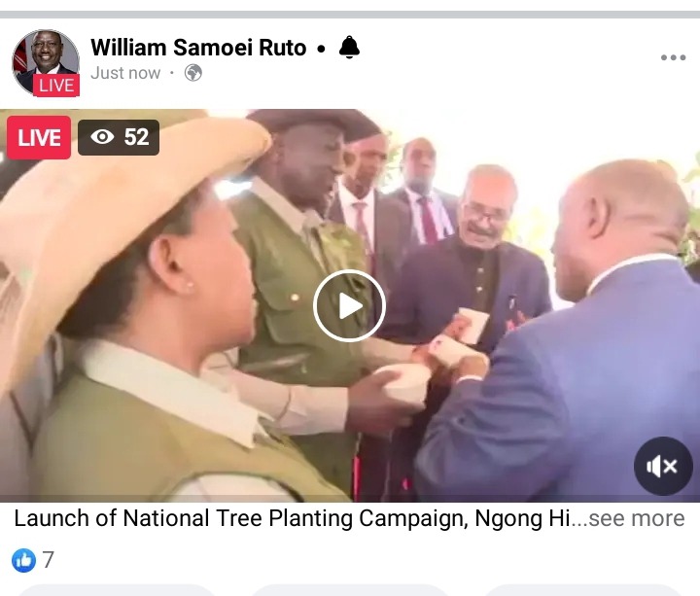Click the LIVE tag on profile picture
700x596 pixels.
coord(56,86)
